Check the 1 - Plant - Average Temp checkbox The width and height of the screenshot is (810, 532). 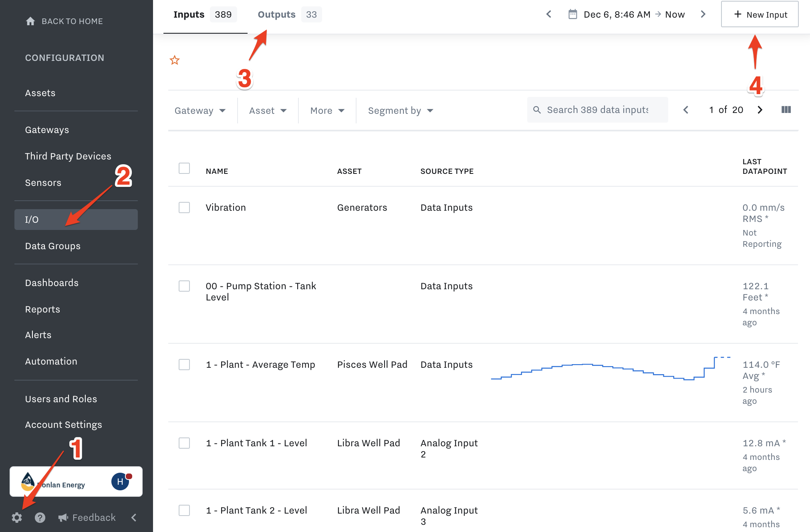coord(184,365)
